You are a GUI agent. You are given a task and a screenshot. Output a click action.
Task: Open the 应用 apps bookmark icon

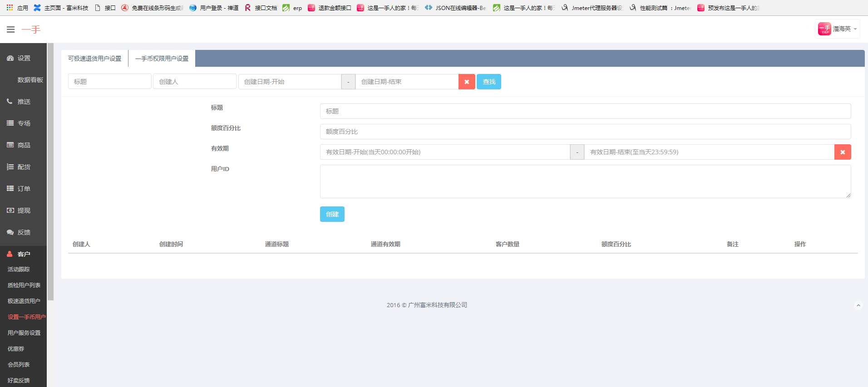pos(17,8)
